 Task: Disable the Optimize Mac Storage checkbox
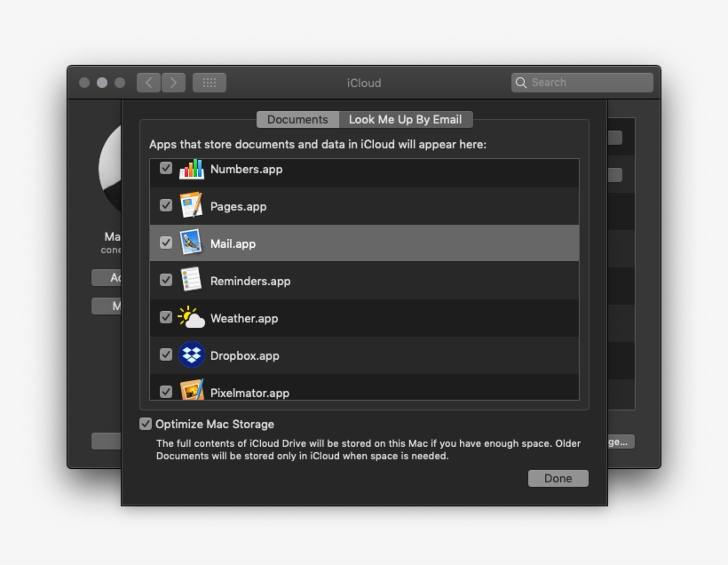tap(146, 425)
